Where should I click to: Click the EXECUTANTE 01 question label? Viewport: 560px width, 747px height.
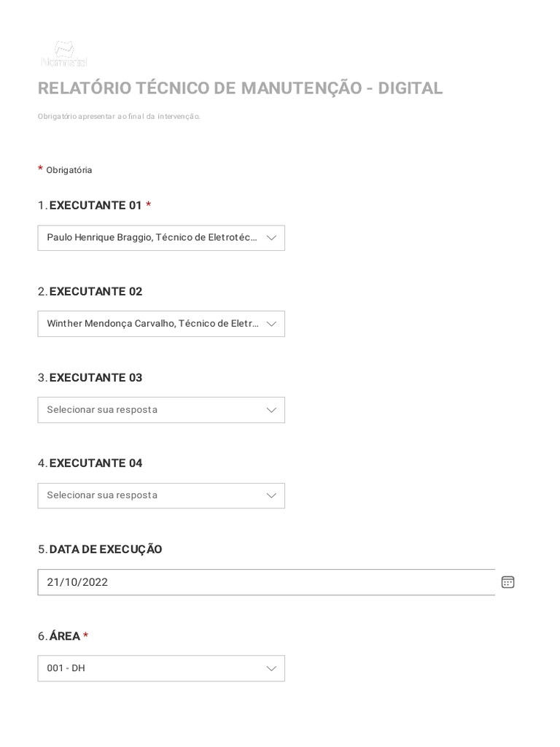(x=96, y=206)
